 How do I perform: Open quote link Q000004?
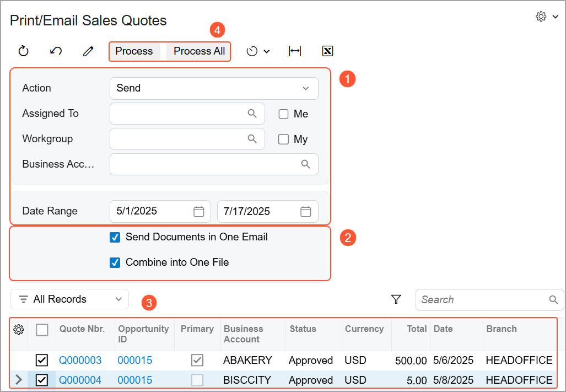(80, 380)
